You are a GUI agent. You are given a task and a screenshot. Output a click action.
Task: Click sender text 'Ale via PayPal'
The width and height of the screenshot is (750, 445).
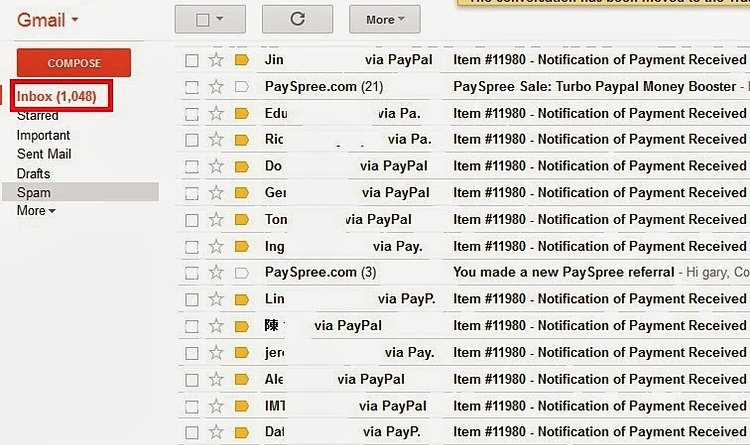[x=335, y=379]
